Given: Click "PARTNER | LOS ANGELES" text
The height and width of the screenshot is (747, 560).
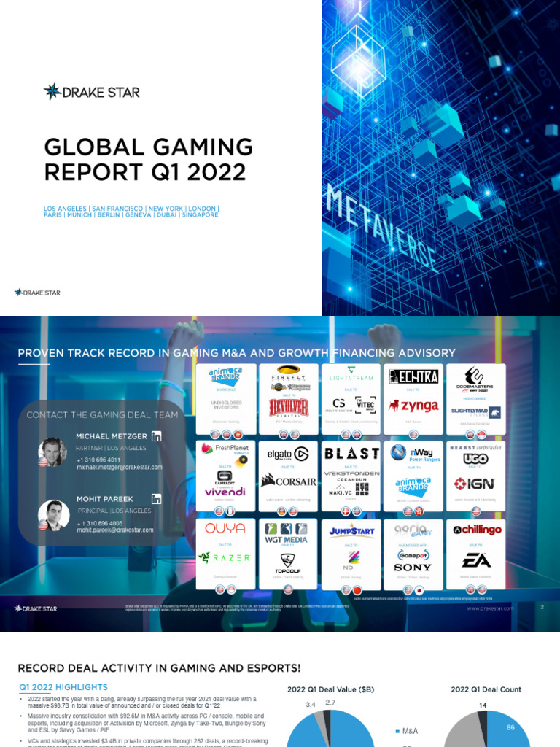Looking at the screenshot, I should pos(111,448).
